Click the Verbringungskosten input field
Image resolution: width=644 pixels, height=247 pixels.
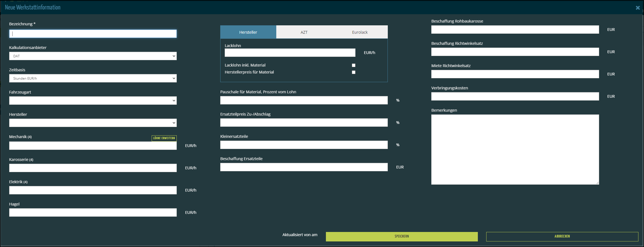[x=515, y=96]
